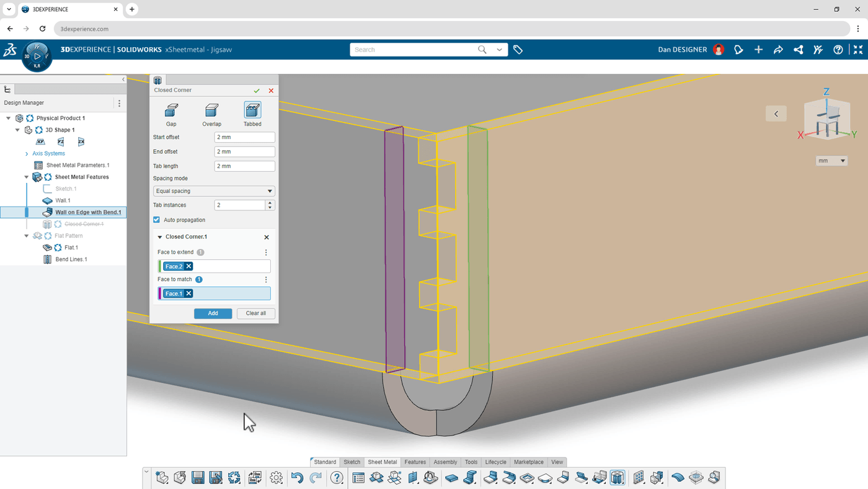Switch to the Assembly tab
Image resolution: width=868 pixels, height=489 pixels.
click(x=445, y=462)
